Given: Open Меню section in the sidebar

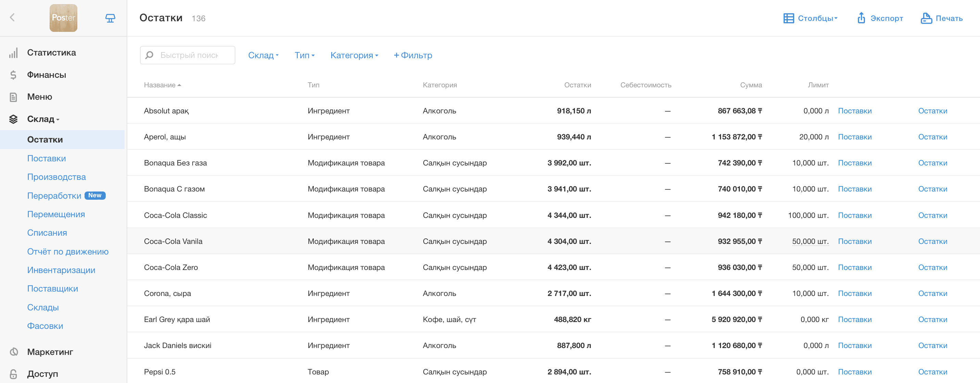Looking at the screenshot, I should point(40,97).
